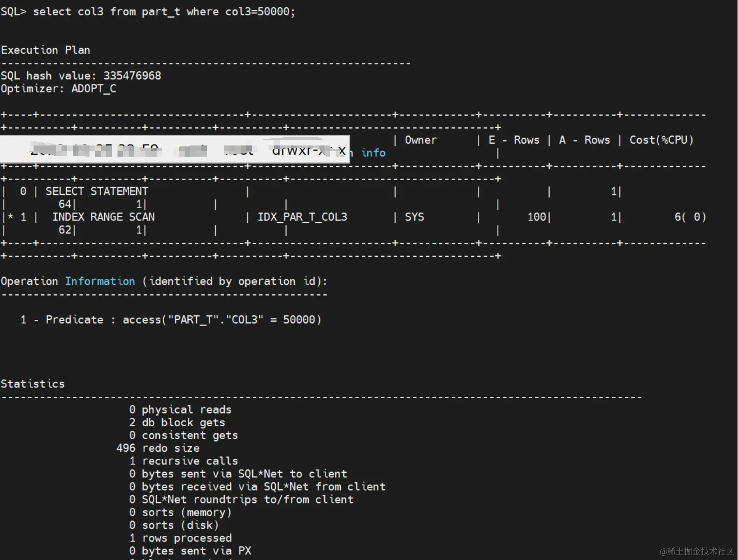The width and height of the screenshot is (738, 560).
Task: Click the "Cost(%CPU)" column header
Action: (x=662, y=140)
